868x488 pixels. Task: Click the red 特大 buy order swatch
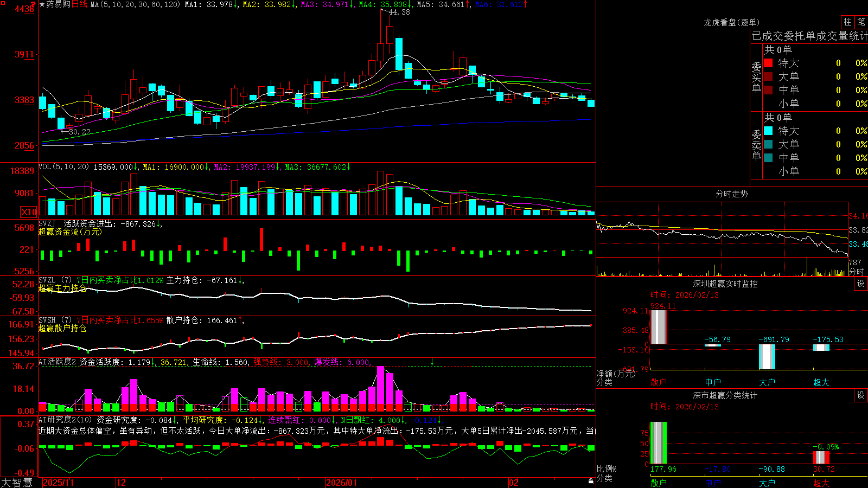pyautogui.click(x=768, y=63)
